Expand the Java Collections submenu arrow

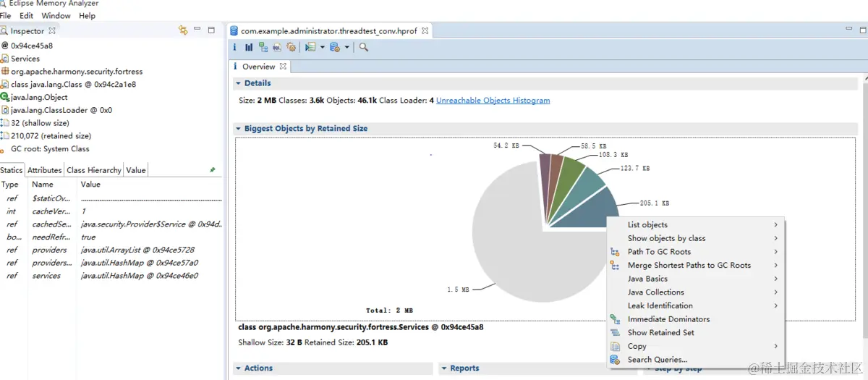coord(776,292)
